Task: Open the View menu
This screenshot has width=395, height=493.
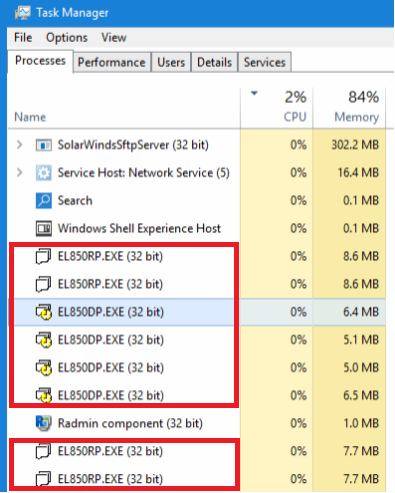Action: click(x=114, y=37)
